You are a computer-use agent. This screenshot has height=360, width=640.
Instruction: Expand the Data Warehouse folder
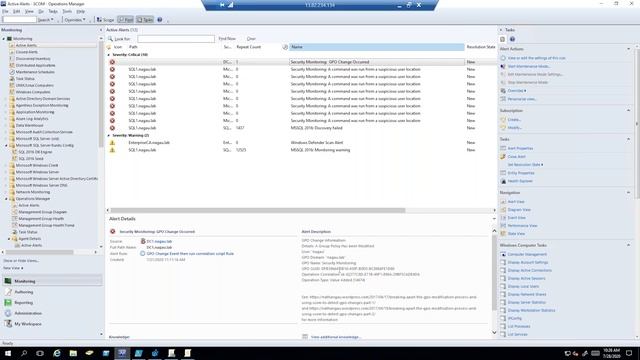[6, 125]
